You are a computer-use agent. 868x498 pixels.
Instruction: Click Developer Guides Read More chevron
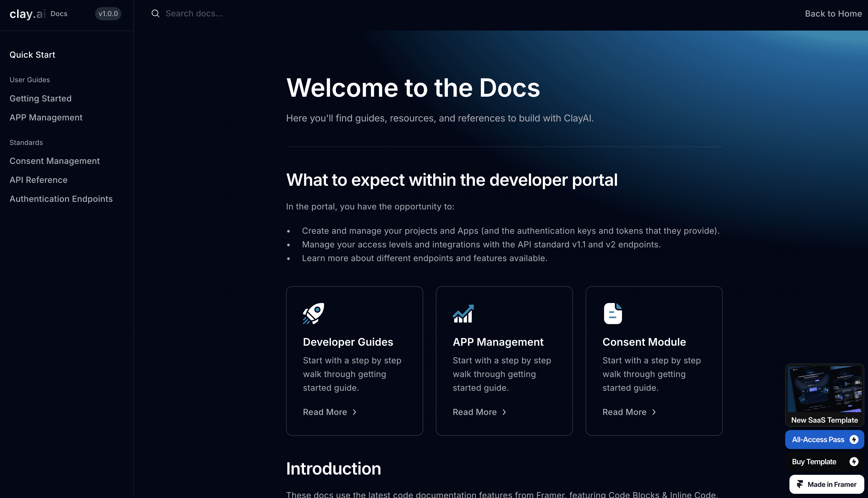[355, 412]
